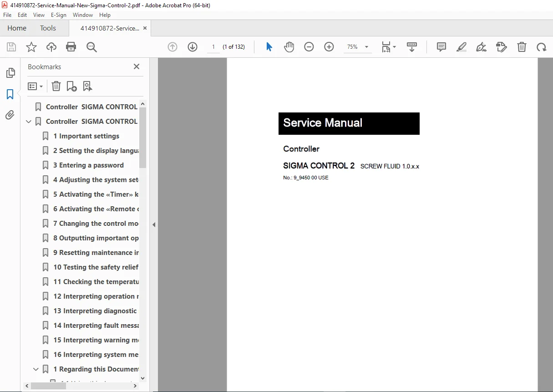Image resolution: width=553 pixels, height=392 pixels.
Task: Select the 414910872-Service document tab
Action: (x=110, y=28)
